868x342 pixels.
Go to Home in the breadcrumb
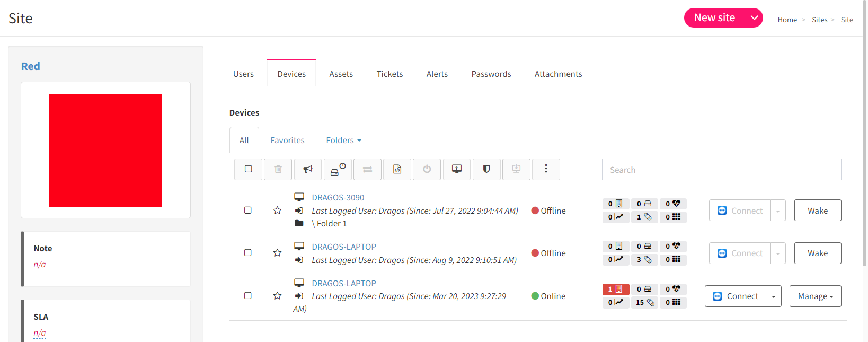click(x=787, y=20)
